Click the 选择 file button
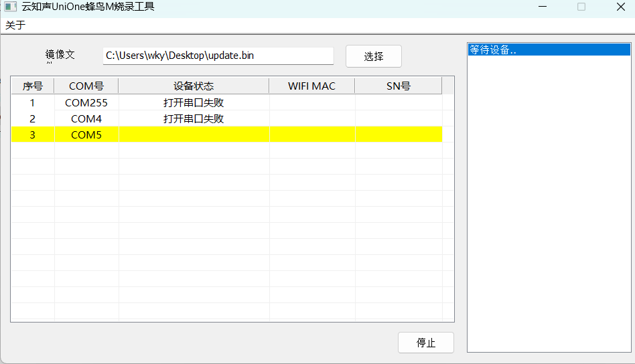 click(x=373, y=56)
